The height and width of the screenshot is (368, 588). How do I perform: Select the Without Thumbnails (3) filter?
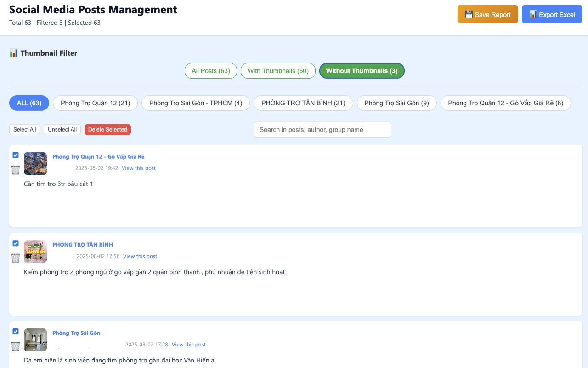click(x=362, y=71)
